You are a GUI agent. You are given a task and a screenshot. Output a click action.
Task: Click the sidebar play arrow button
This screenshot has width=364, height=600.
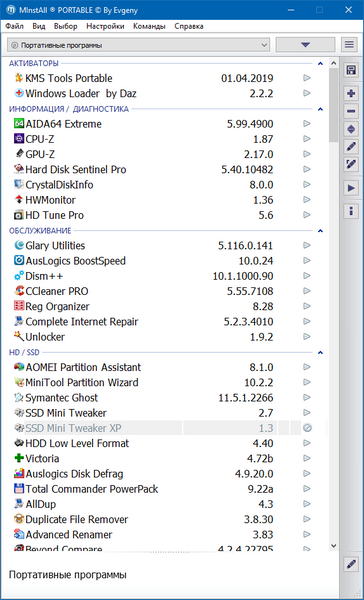[351, 188]
